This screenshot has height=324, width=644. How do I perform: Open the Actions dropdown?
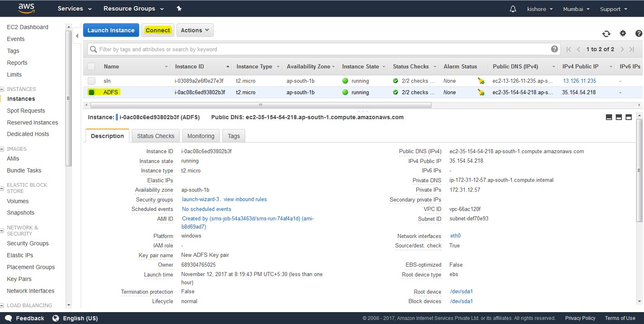195,30
